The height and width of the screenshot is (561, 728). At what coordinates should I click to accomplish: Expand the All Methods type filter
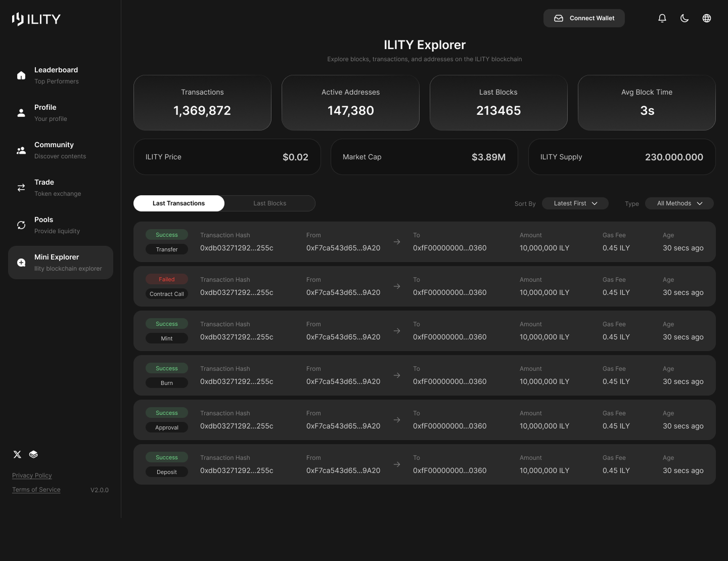click(679, 203)
